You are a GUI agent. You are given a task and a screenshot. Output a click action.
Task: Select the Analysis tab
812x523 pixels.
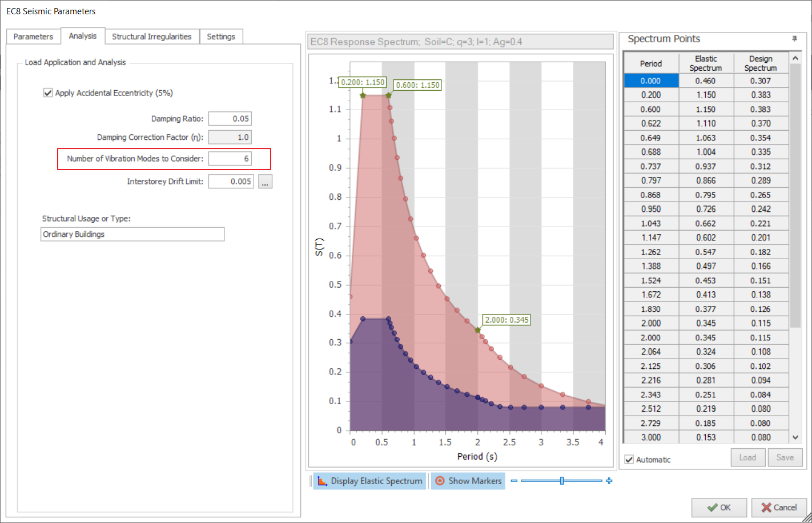(x=83, y=36)
